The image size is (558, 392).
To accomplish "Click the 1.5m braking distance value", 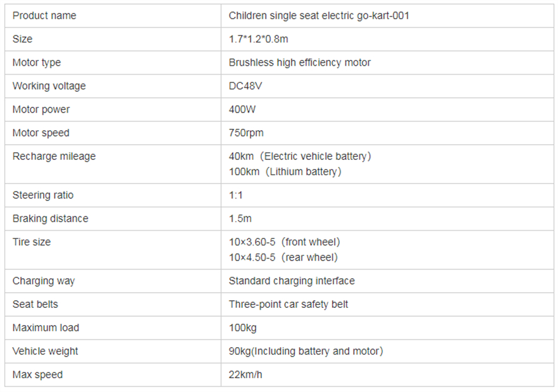I will pos(240,219).
